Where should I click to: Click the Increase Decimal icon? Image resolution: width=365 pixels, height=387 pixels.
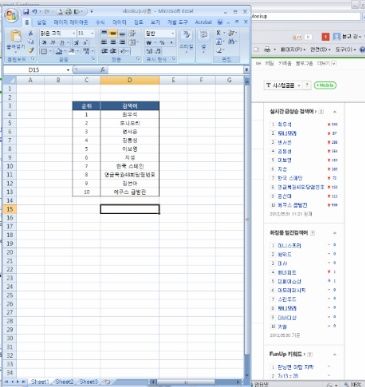(149, 51)
